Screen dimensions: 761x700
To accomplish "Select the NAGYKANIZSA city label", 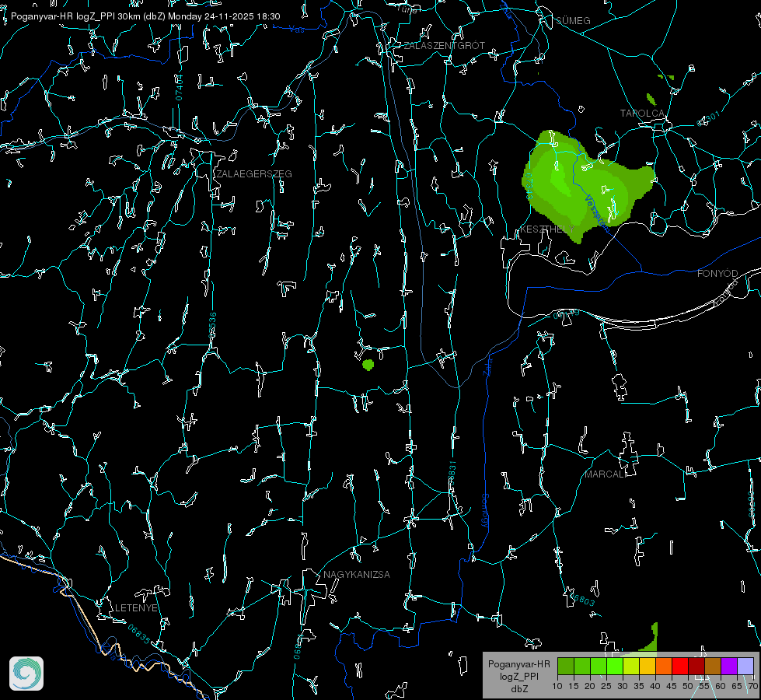I will 357,575.
